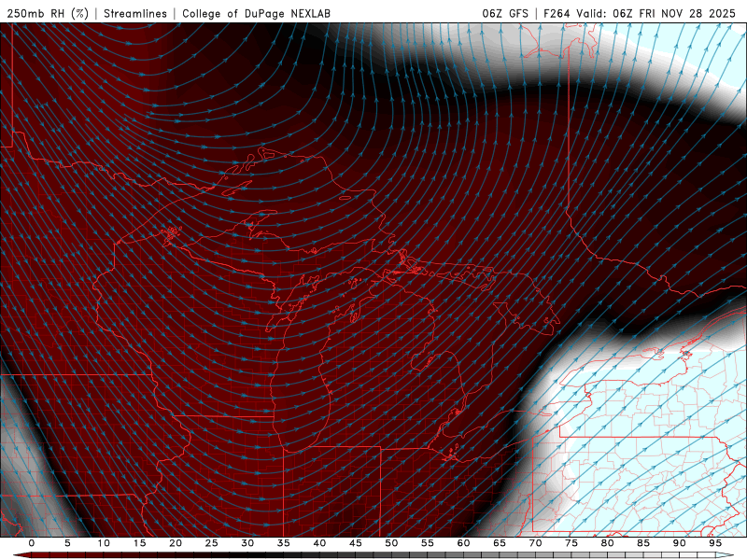Viewport: 747px width, 560px height.
Task: Choose the '70' colorbar number
Action: click(x=535, y=543)
